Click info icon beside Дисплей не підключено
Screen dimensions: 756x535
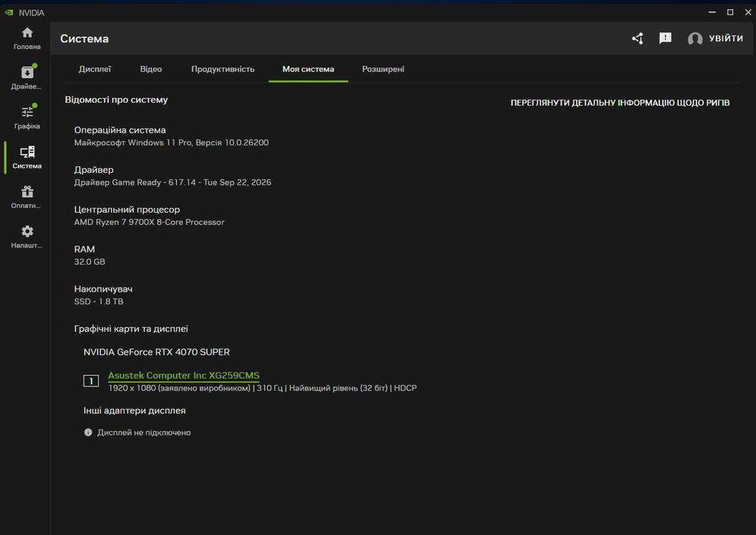click(x=88, y=432)
